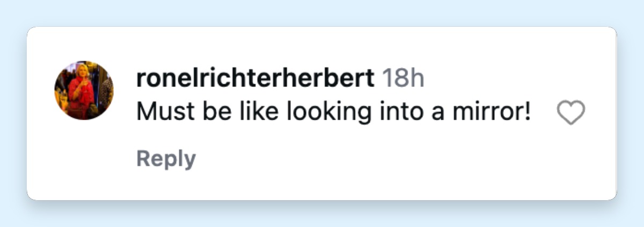Open ronelrichterherbert's profile picture
644x227 pixels.
point(84,90)
